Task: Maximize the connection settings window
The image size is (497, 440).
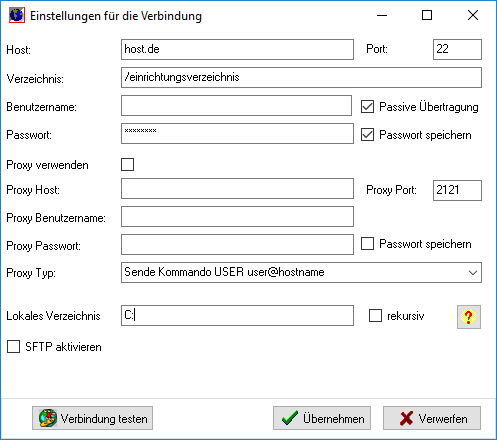Action: [427, 15]
